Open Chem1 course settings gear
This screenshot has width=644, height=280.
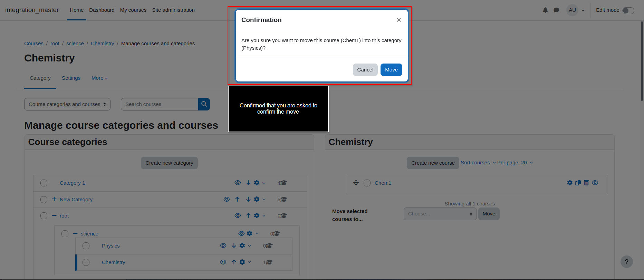[570, 183]
